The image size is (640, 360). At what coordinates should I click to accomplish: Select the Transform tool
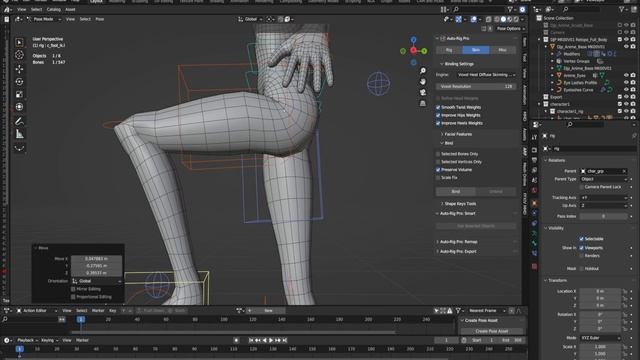pos(19,107)
